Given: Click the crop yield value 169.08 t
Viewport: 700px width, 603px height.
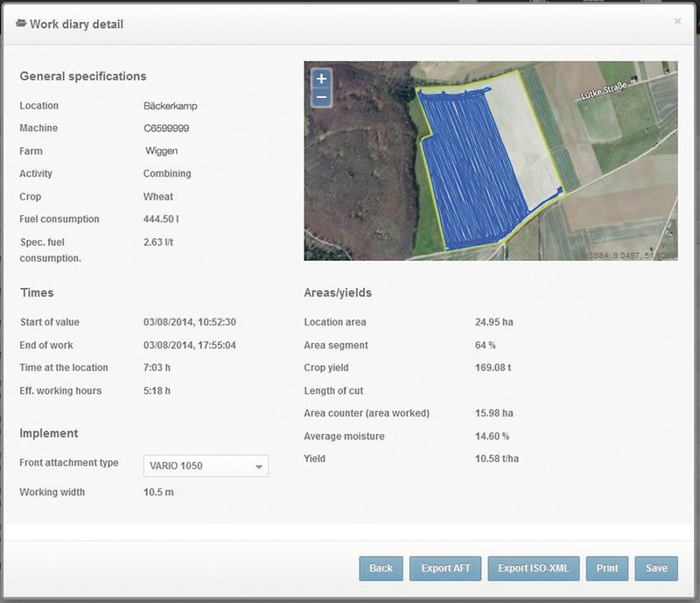Looking at the screenshot, I should pyautogui.click(x=493, y=368).
